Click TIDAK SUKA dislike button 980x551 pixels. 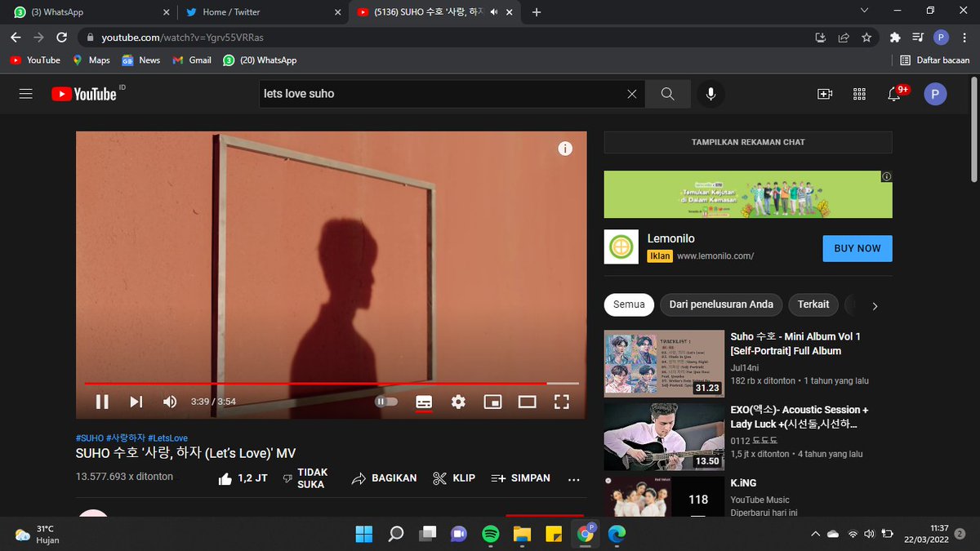(x=305, y=478)
